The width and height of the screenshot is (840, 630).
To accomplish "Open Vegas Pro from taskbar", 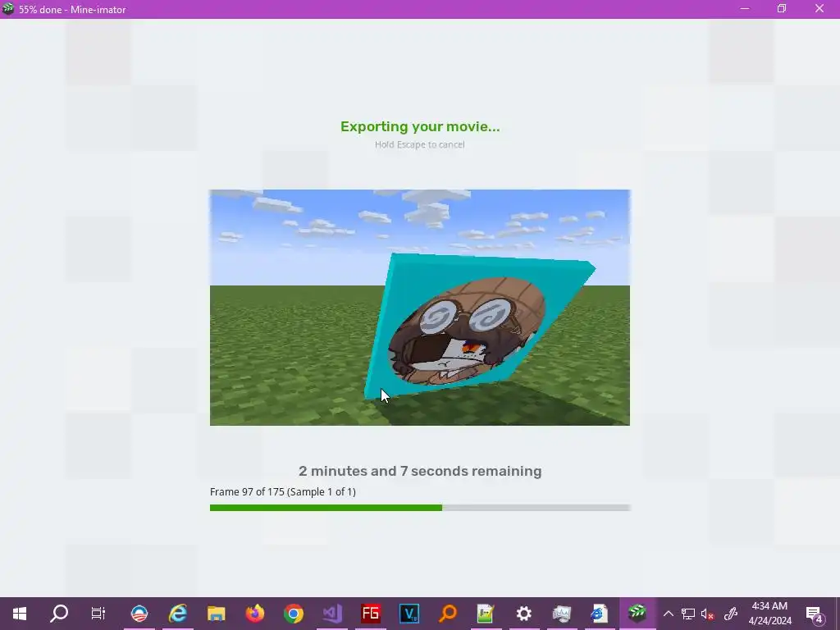I will tap(409, 614).
